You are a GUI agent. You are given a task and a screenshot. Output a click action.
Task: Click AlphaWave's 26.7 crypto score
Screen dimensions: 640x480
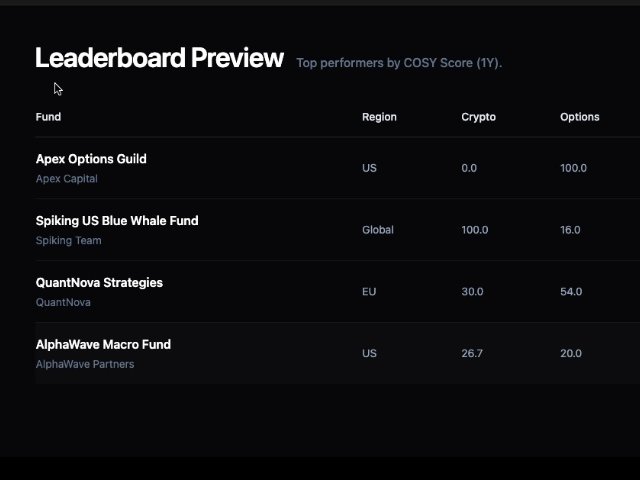pos(472,353)
